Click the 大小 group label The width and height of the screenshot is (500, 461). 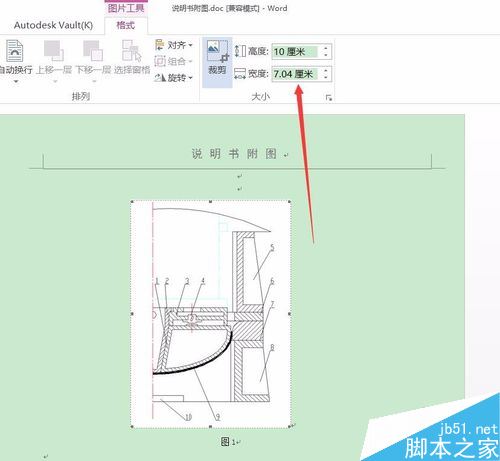[x=260, y=97]
